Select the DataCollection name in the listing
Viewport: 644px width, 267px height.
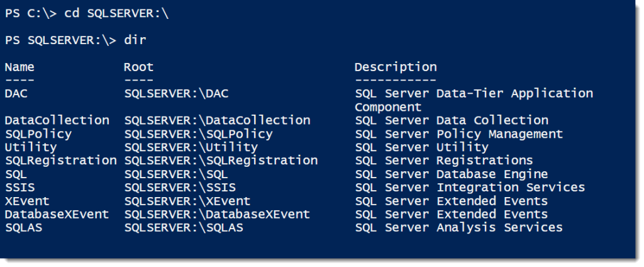(57, 120)
